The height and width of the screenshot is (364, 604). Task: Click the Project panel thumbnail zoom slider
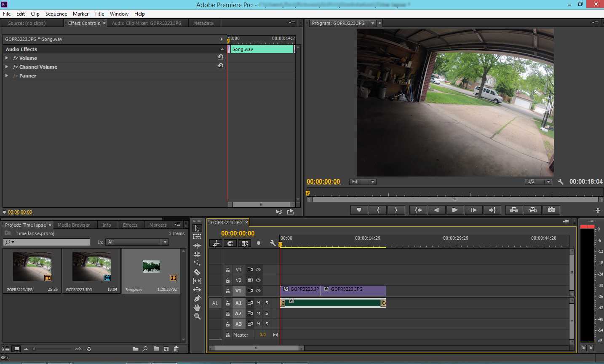[x=52, y=349]
